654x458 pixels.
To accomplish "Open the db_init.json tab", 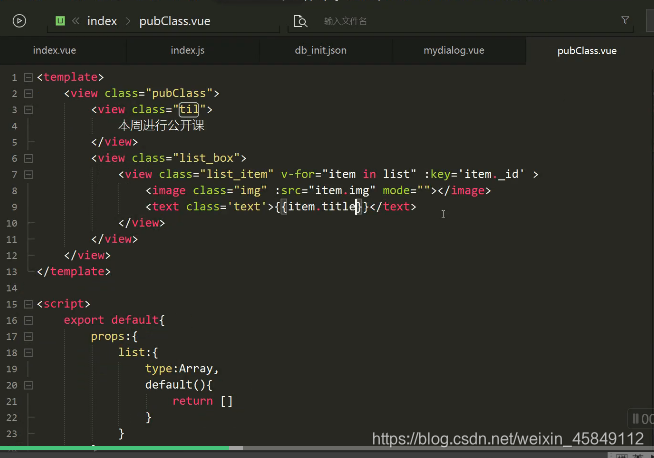I will click(x=321, y=50).
